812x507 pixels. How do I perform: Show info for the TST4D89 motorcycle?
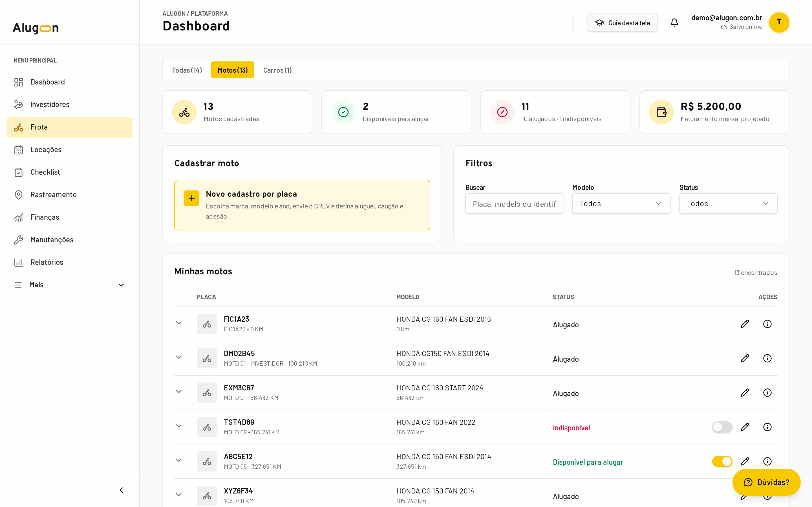point(767,427)
